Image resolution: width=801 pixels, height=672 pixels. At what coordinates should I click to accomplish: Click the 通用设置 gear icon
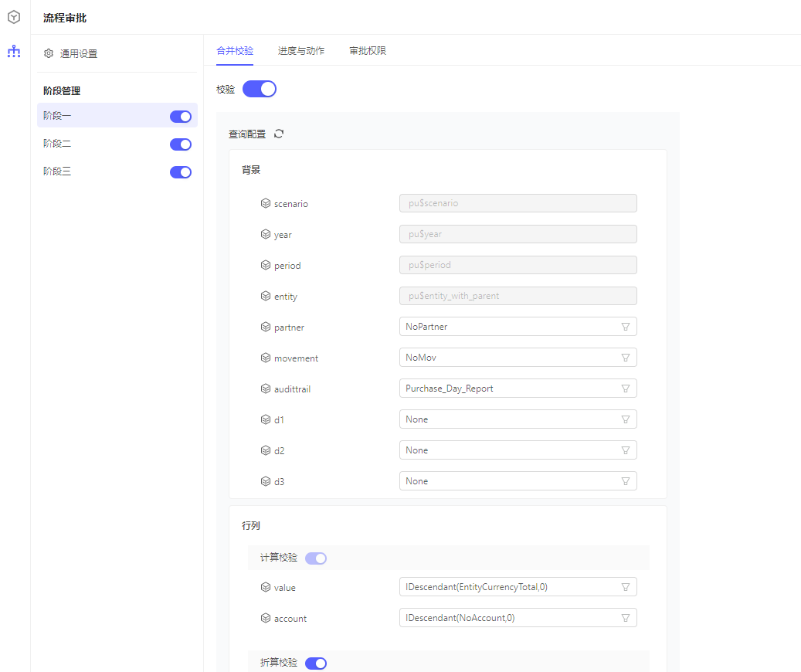tap(49, 54)
